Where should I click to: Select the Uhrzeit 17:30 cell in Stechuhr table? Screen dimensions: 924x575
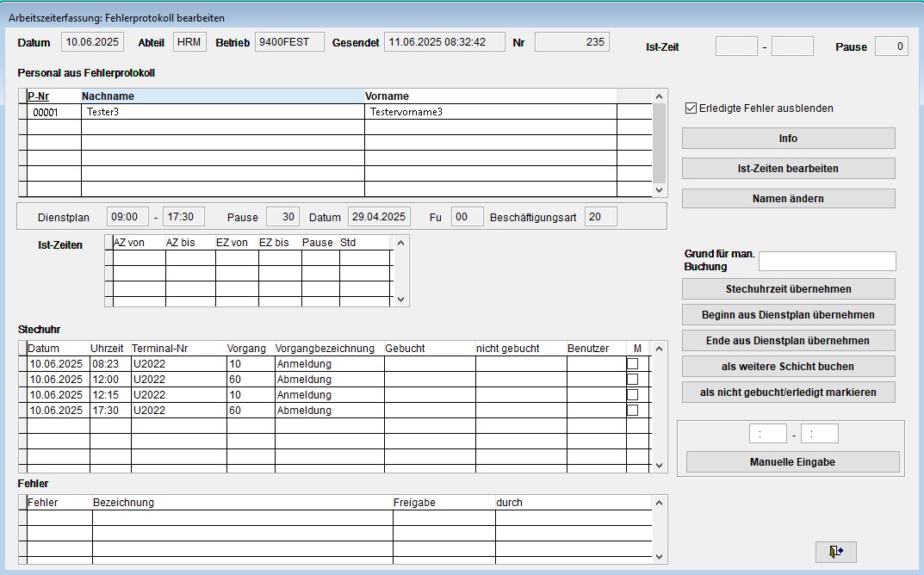[110, 410]
